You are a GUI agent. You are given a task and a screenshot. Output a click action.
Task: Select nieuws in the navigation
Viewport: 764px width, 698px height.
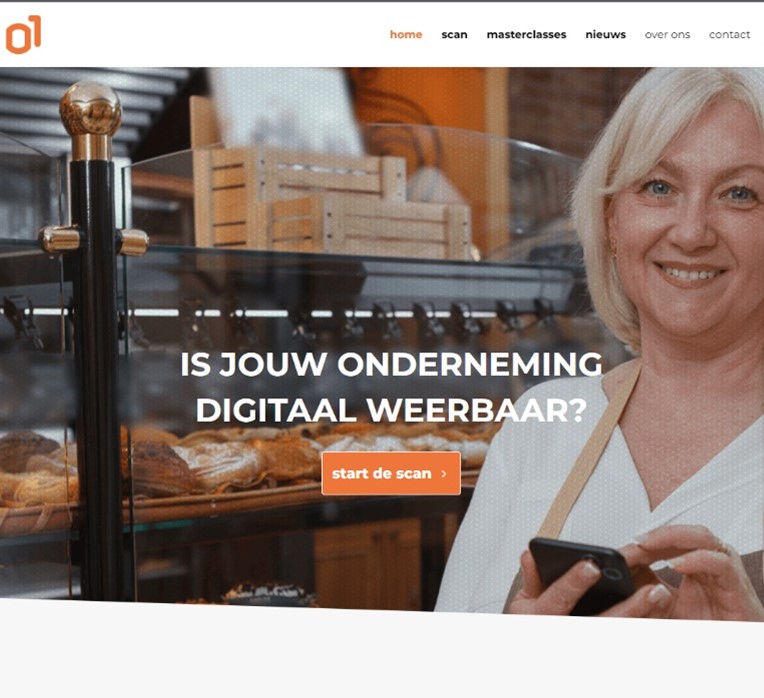click(x=605, y=35)
